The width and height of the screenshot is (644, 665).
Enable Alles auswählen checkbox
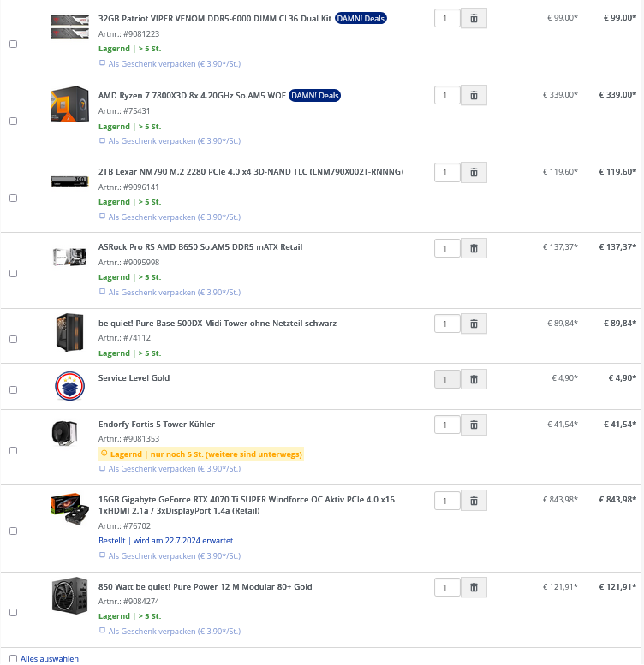pyautogui.click(x=13, y=659)
